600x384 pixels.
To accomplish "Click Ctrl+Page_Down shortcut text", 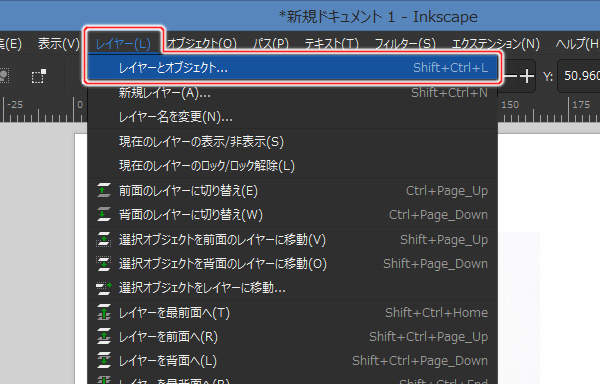I will pyautogui.click(x=439, y=215).
